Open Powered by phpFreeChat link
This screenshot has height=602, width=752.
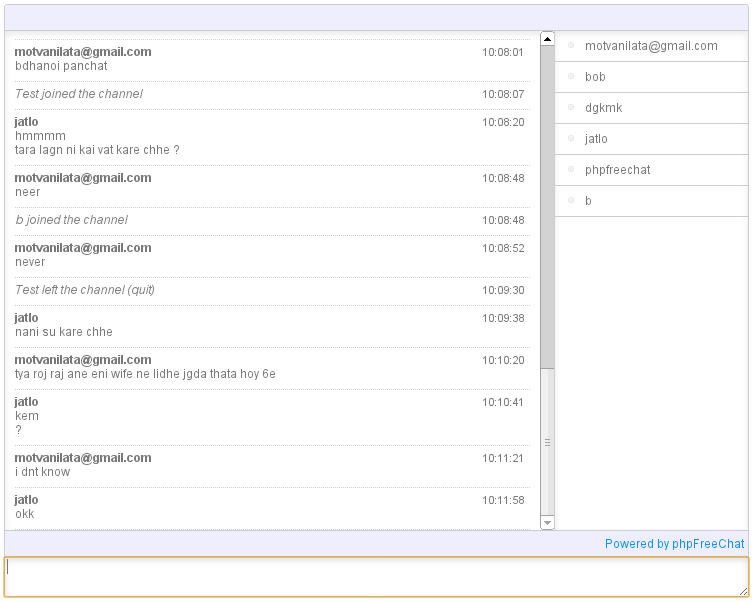[x=674, y=543]
